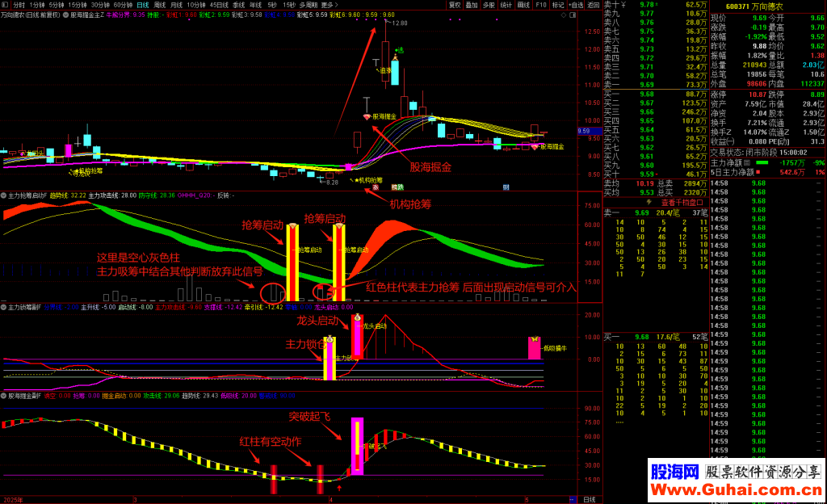Viewport: 827px width, 504px height.
Task: Open 多周期 multi-period view
Action: (308, 5)
